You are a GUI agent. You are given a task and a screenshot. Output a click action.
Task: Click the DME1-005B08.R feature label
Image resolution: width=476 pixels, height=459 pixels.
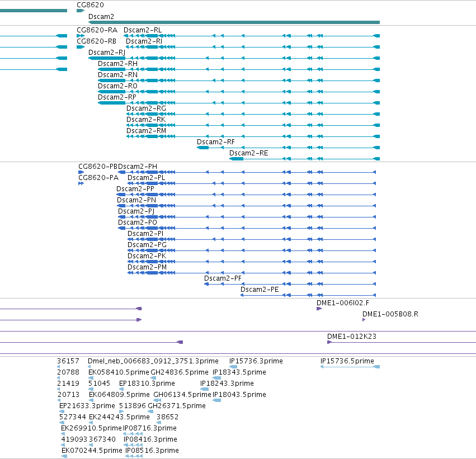[390, 314]
